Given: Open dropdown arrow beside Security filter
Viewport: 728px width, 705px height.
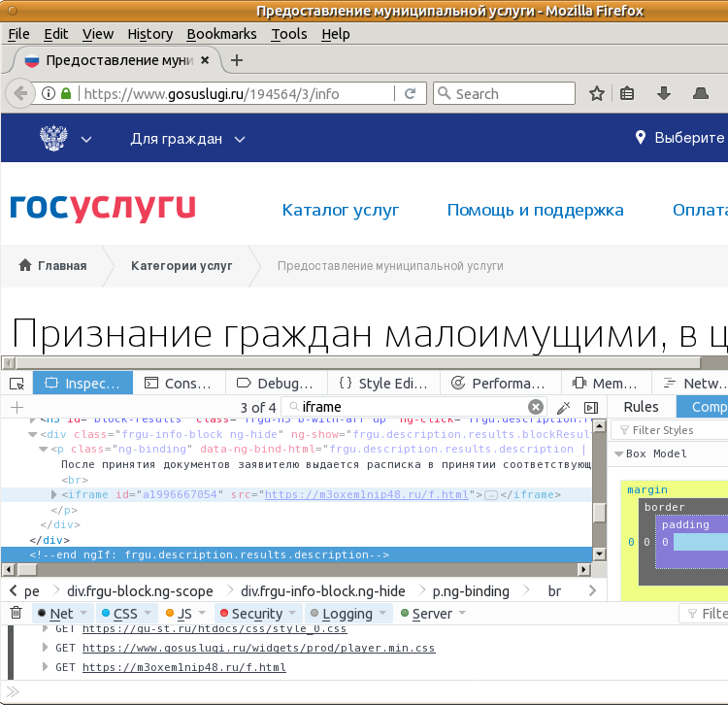Looking at the screenshot, I should coord(292,613).
